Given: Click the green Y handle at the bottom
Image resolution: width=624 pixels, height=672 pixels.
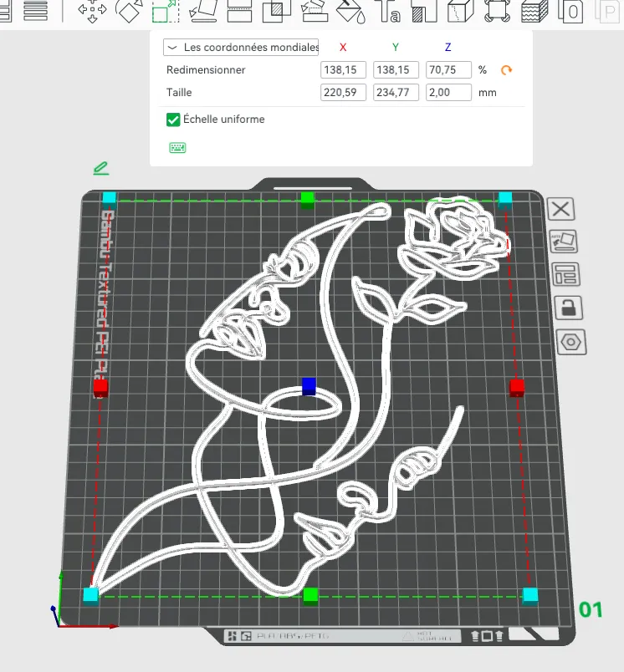Looking at the screenshot, I should click(x=310, y=597).
